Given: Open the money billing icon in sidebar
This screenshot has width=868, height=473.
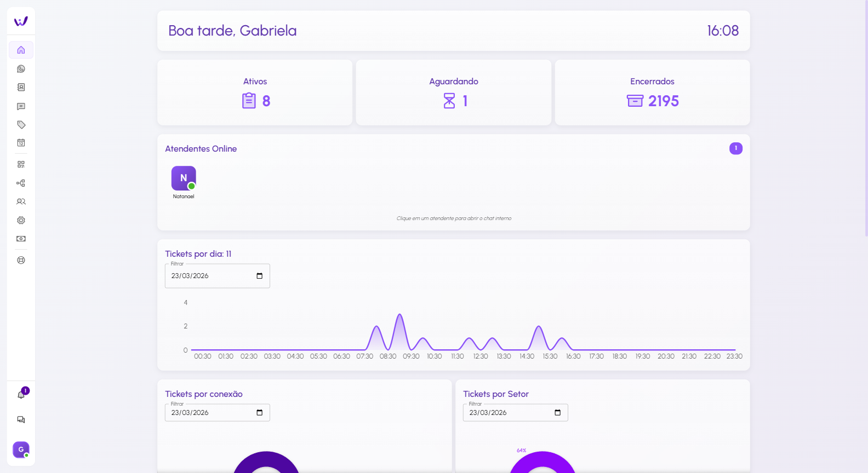Looking at the screenshot, I should (21, 239).
